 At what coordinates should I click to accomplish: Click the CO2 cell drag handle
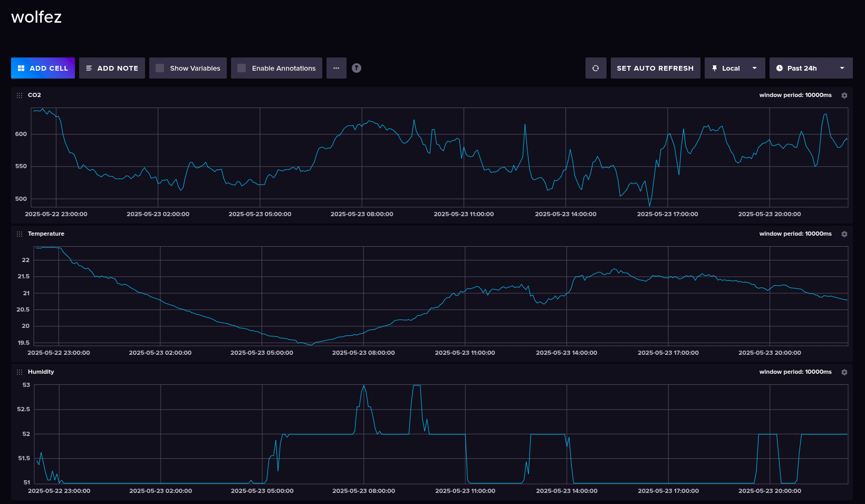[x=19, y=95]
